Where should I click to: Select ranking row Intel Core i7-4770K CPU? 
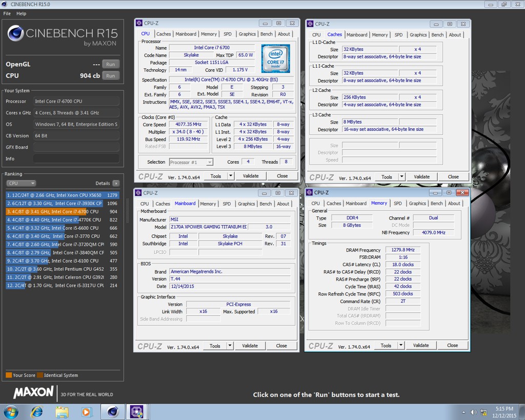coord(62,219)
